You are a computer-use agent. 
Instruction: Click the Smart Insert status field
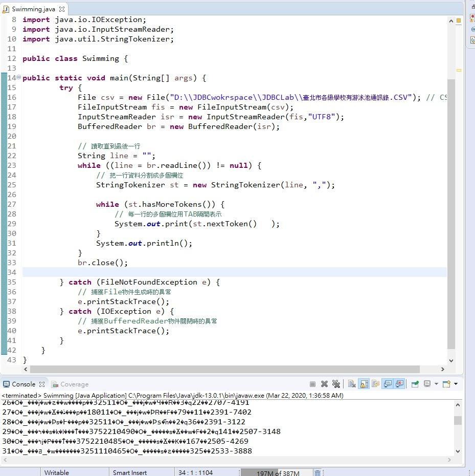coord(130,472)
